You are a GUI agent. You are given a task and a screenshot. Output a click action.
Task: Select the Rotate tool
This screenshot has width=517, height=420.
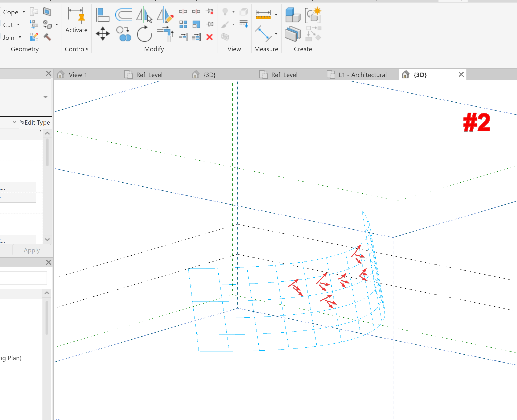[x=144, y=34]
